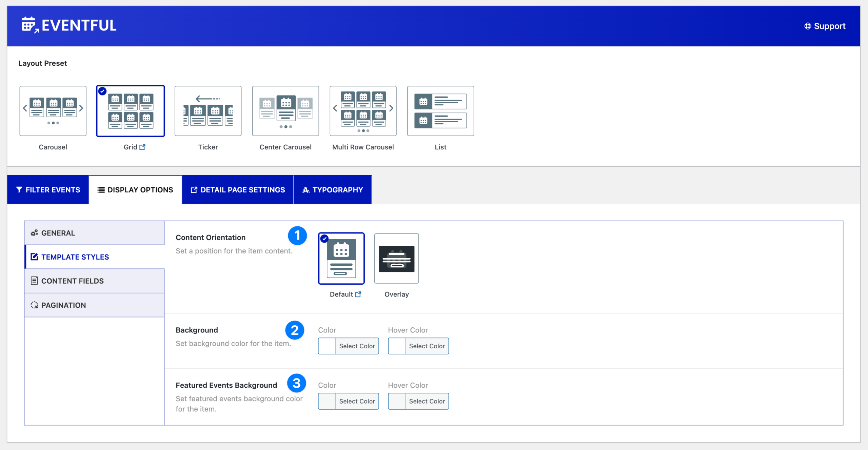
Task: Open the Content Fields sidebar section
Action: (x=94, y=281)
